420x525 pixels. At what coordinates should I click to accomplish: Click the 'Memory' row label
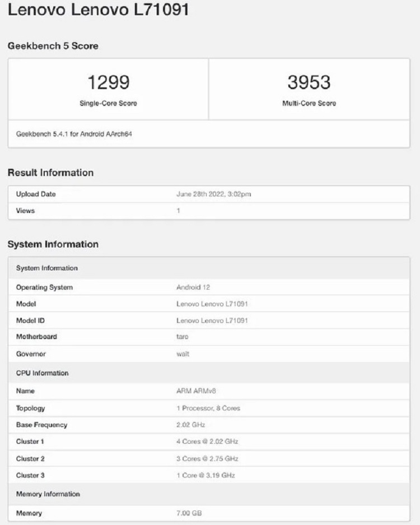29,513
